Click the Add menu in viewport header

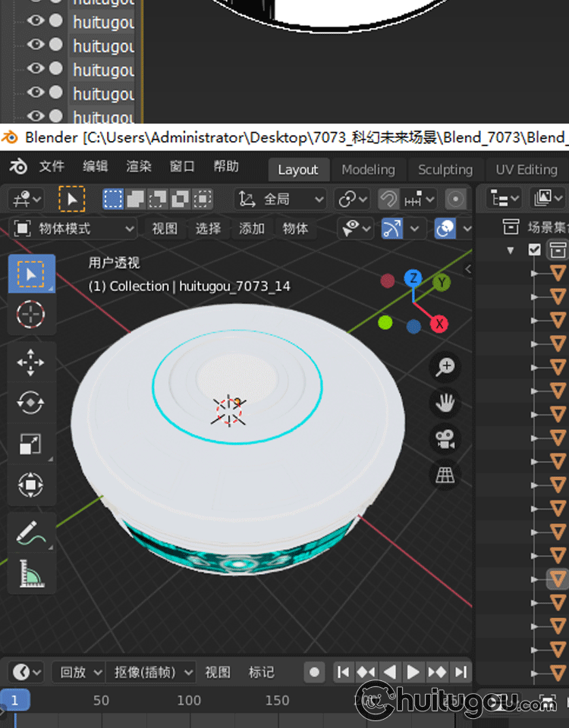point(252,228)
